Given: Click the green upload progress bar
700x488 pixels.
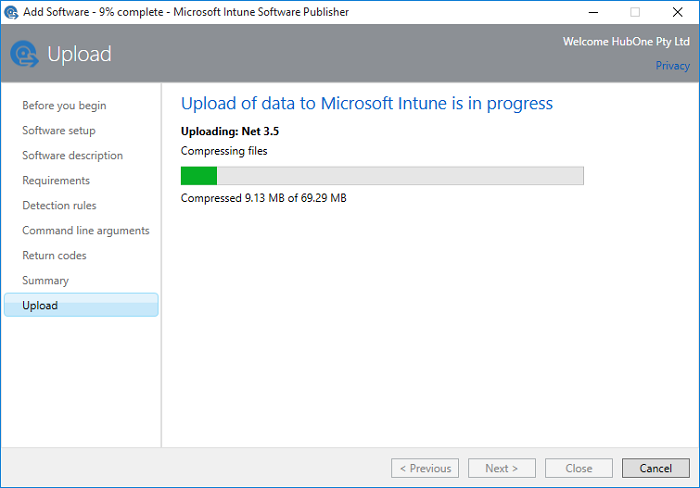Looking at the screenshot, I should click(x=382, y=175).
